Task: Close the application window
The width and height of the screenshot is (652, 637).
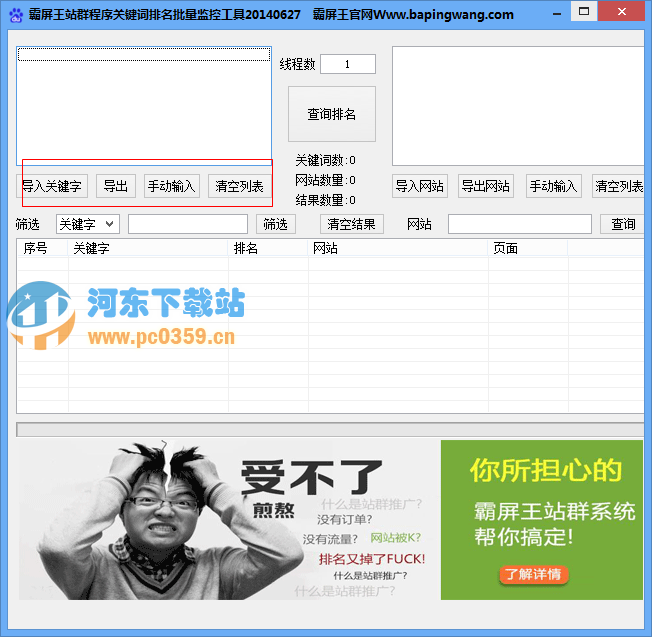Action: point(622,11)
